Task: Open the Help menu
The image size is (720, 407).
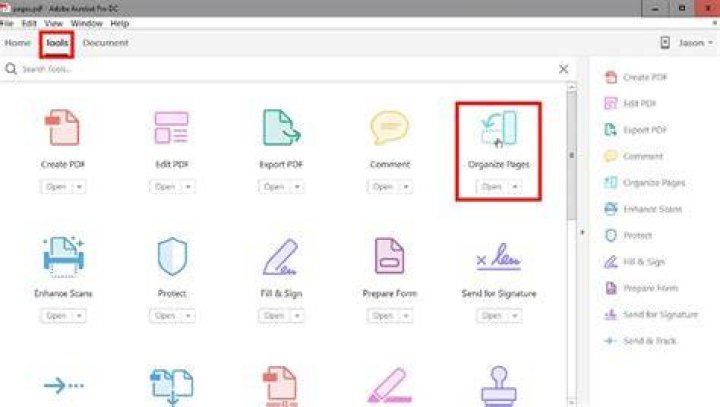Action: tap(119, 23)
